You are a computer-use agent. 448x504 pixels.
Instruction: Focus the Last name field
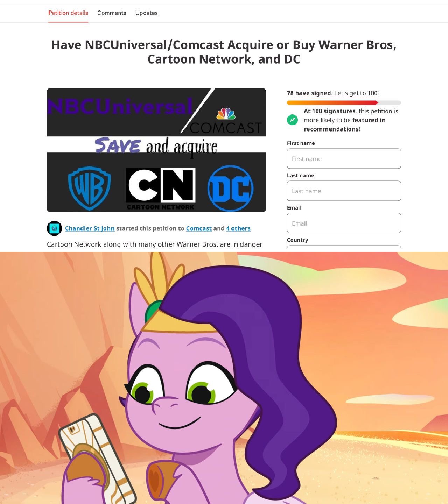click(344, 191)
